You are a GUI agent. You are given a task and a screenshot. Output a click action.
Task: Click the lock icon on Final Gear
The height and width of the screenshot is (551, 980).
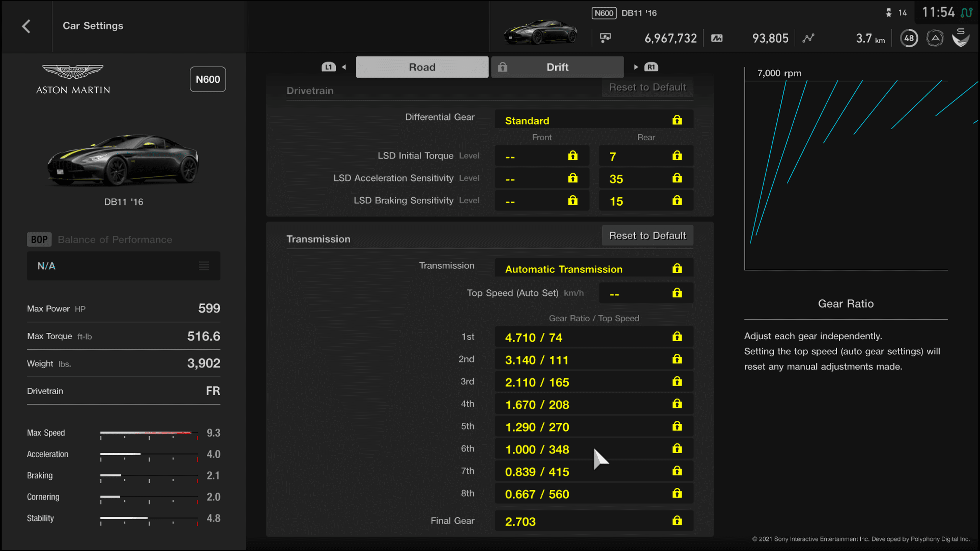(677, 521)
